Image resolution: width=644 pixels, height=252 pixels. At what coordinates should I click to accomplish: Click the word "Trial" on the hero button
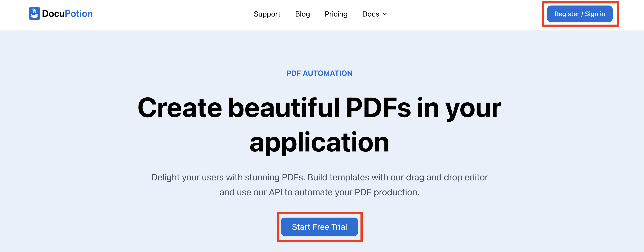(x=339, y=227)
